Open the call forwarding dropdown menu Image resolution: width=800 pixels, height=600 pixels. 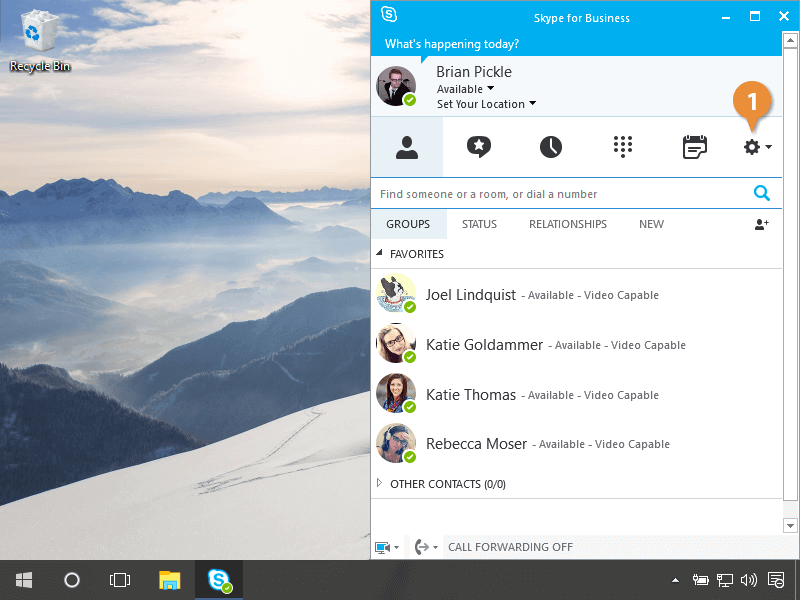coord(426,547)
